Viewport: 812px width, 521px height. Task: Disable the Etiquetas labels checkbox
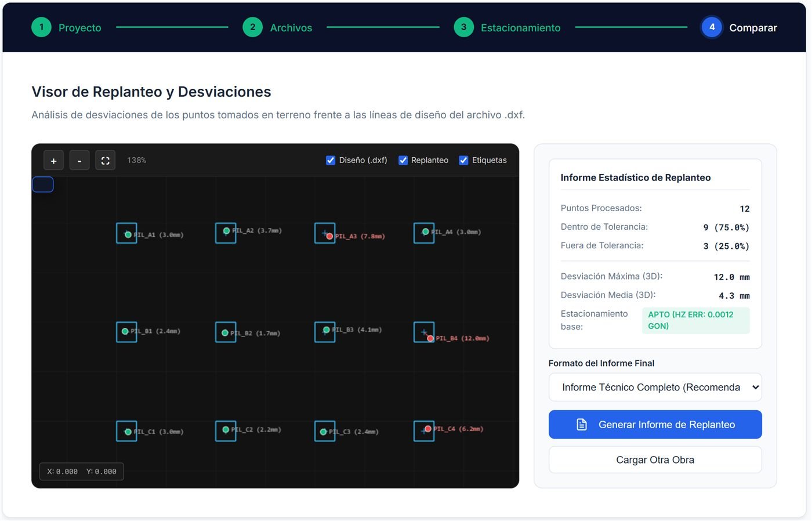[463, 160]
